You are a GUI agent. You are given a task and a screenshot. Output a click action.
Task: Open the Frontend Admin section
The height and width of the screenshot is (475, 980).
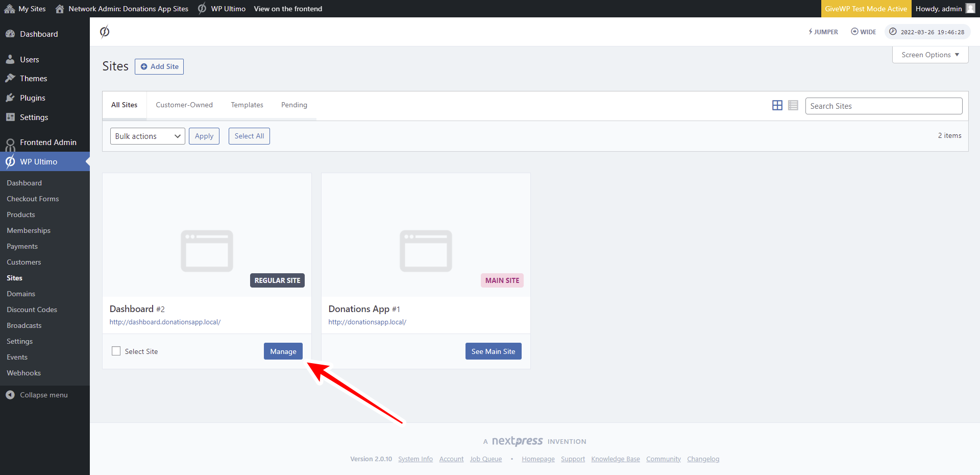coord(48,142)
